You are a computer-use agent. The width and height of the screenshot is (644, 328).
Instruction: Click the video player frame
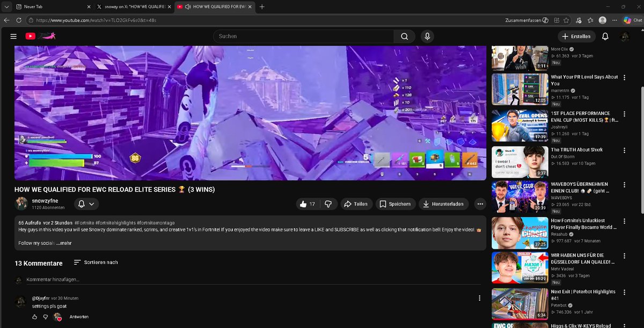tap(250, 113)
